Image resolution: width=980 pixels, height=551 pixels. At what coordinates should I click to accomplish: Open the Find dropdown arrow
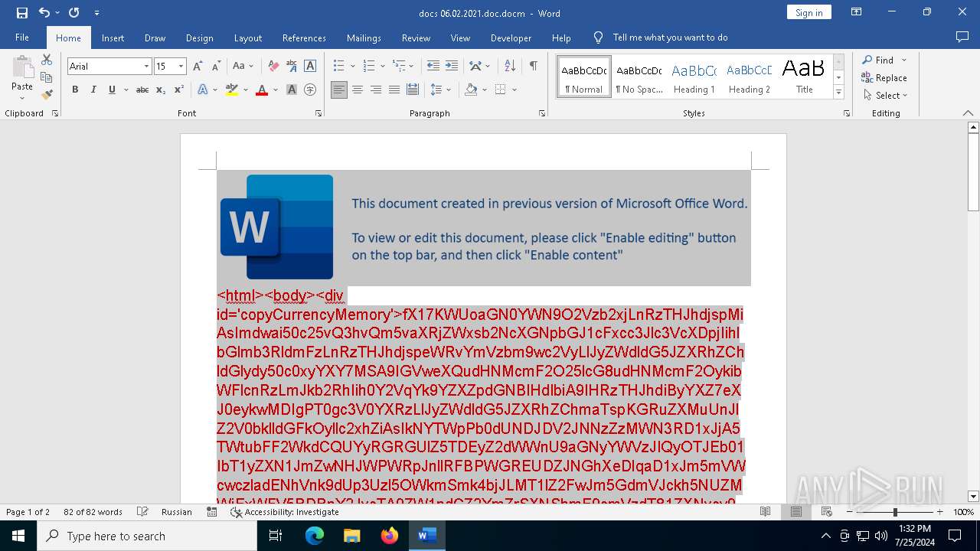903,60
